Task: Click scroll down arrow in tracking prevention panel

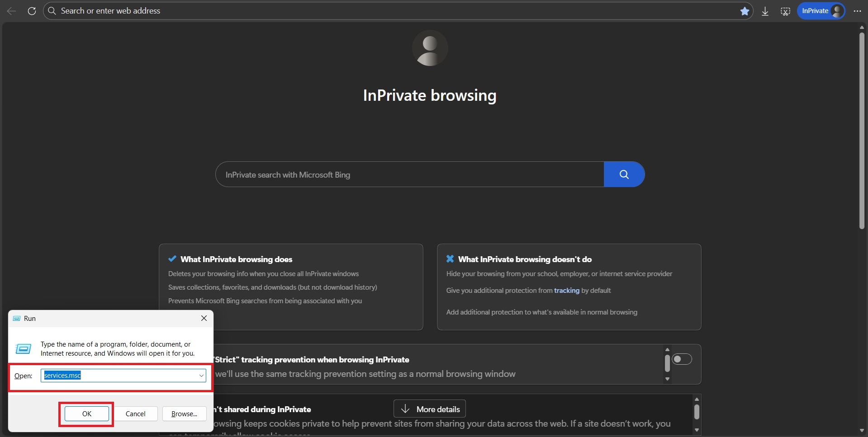Action: 667,379
